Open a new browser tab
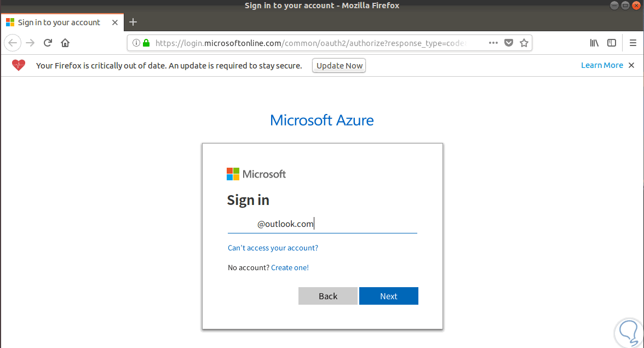644x348 pixels. click(x=133, y=22)
